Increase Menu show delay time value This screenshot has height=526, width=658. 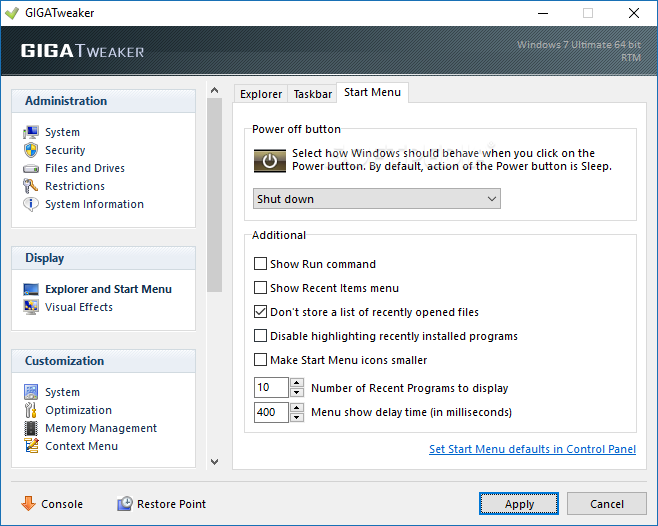[x=297, y=407]
